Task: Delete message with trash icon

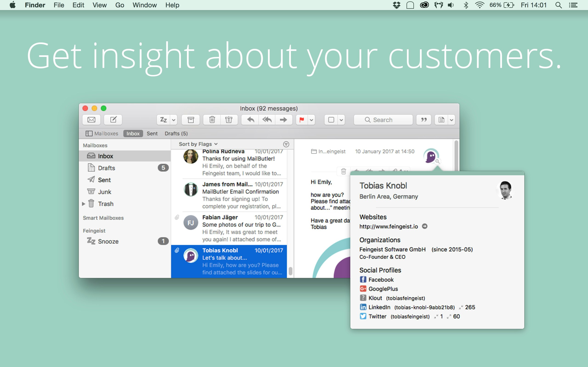Action: point(212,120)
